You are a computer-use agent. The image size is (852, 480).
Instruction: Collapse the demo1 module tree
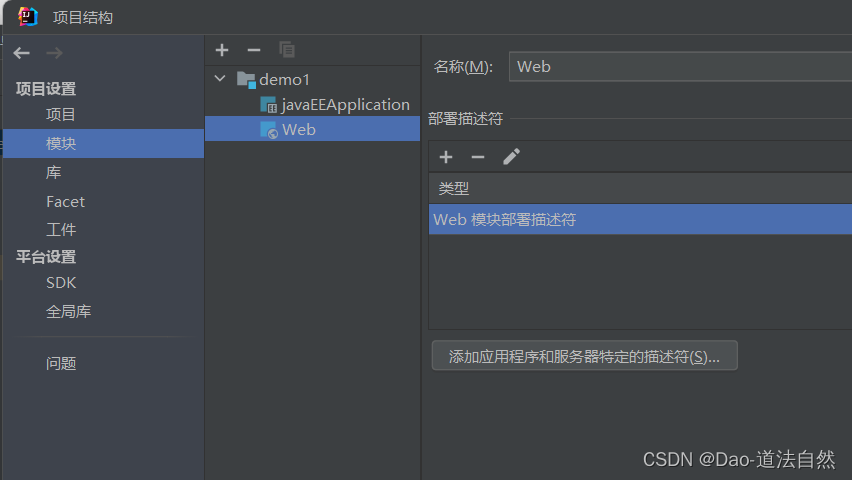[x=220, y=79]
